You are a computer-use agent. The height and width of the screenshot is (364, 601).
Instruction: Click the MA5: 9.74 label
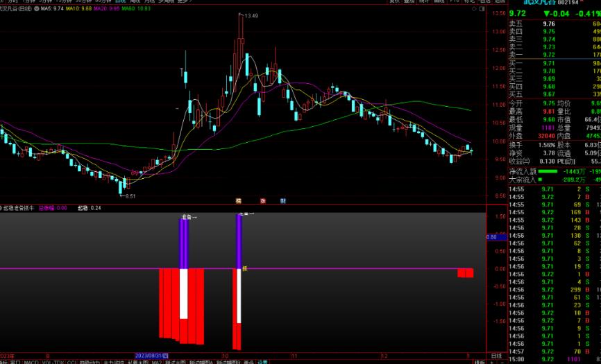click(52, 8)
